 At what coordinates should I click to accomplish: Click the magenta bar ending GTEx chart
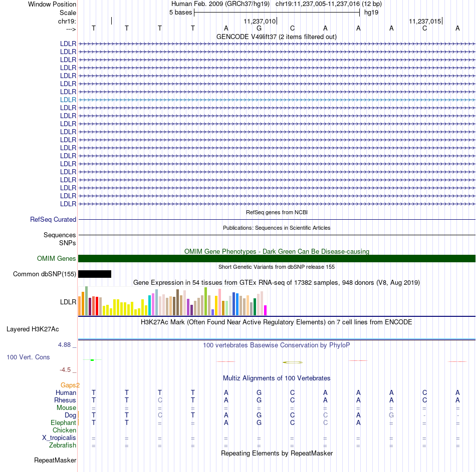click(x=266, y=310)
